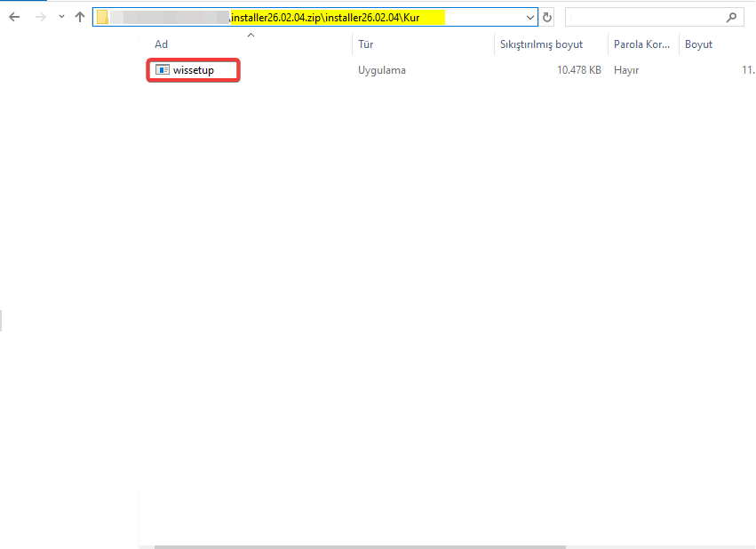
Task: Sort by the Tür column header
Action: (x=365, y=44)
